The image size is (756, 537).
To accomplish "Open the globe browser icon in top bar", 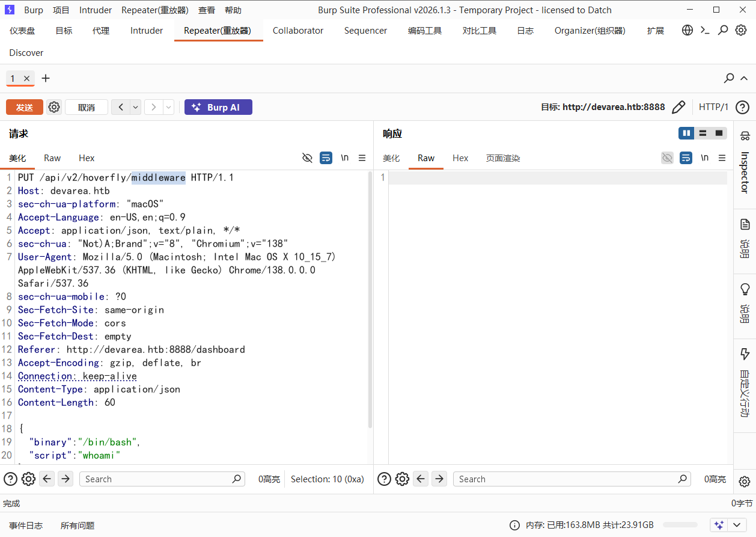I will coord(687,30).
